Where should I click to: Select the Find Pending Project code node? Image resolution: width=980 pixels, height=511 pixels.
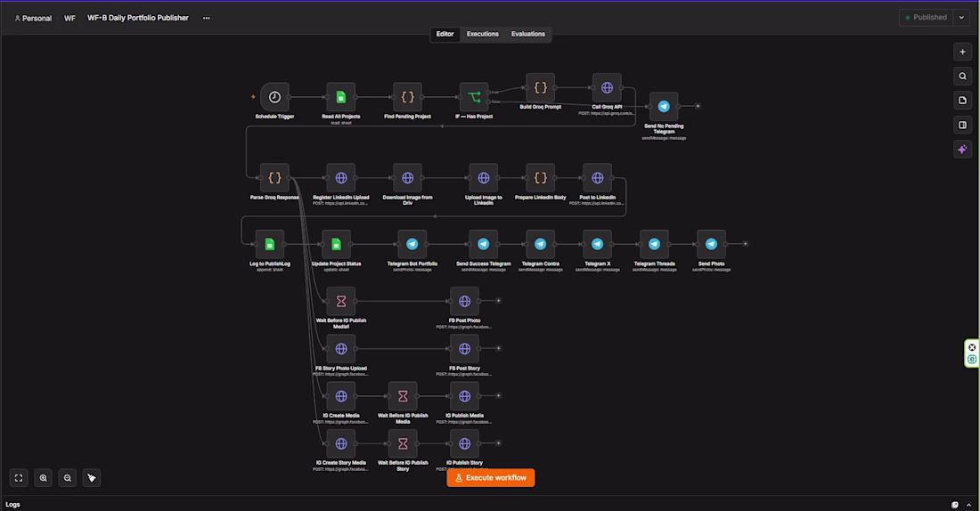[x=407, y=97]
